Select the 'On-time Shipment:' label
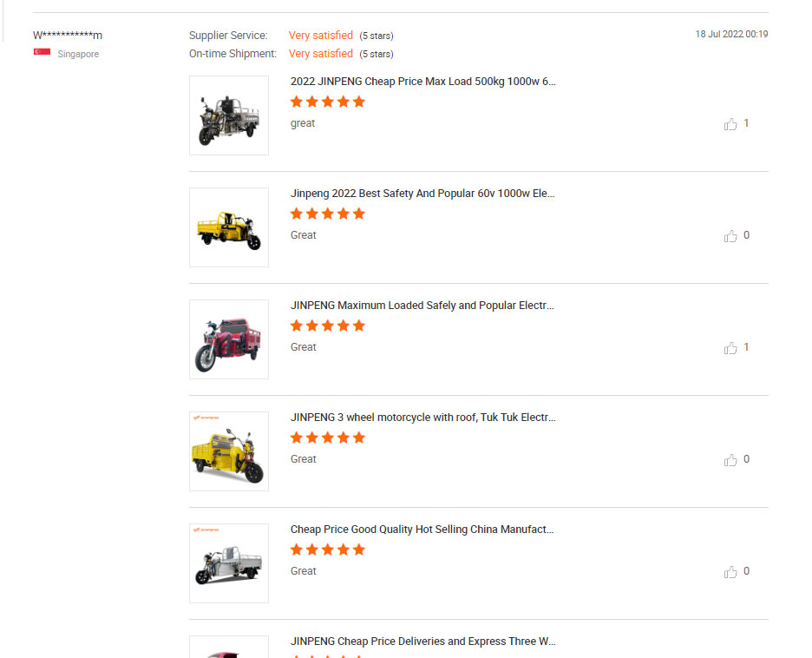 [232, 53]
